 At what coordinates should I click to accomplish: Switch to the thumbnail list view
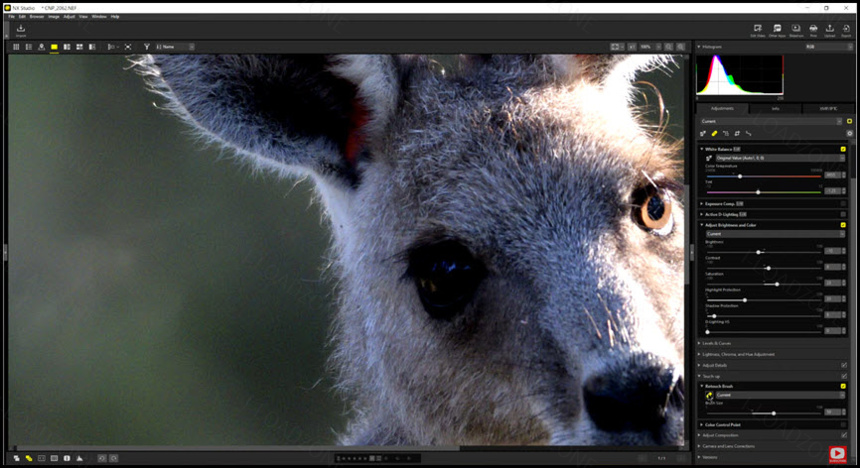29,47
